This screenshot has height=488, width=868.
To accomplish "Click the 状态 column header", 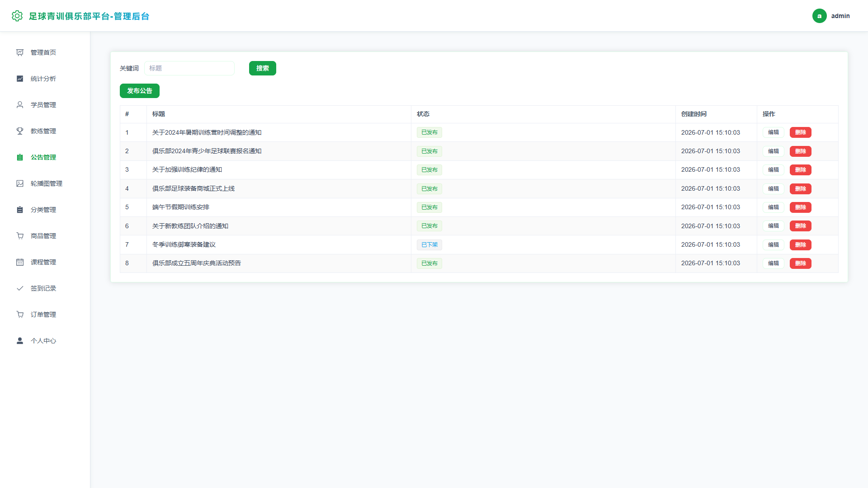I will [x=423, y=114].
